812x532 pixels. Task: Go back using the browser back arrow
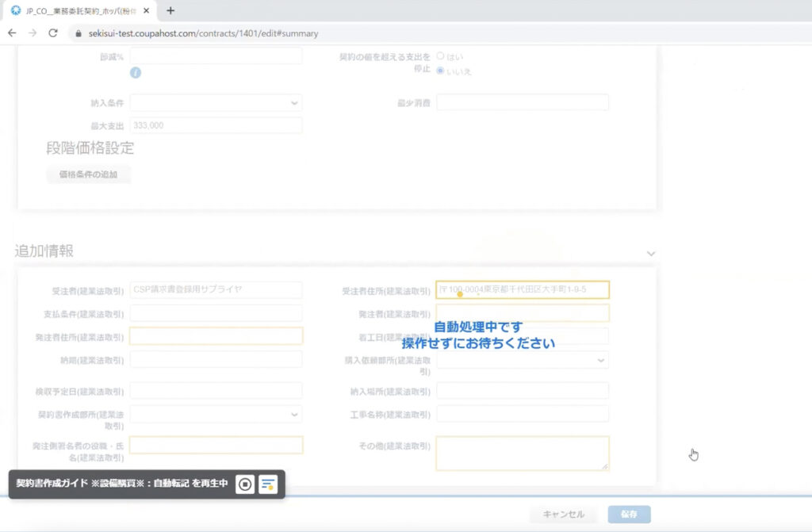coord(12,33)
